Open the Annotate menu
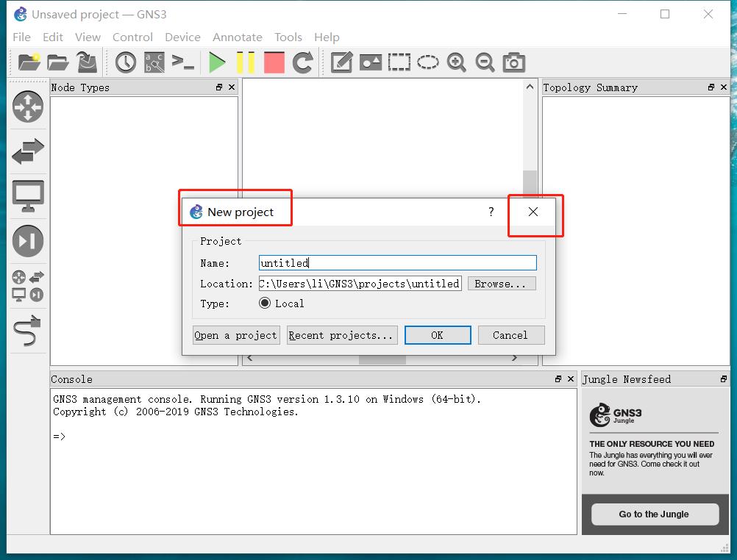Viewport: 737px width, 560px height. [238, 37]
